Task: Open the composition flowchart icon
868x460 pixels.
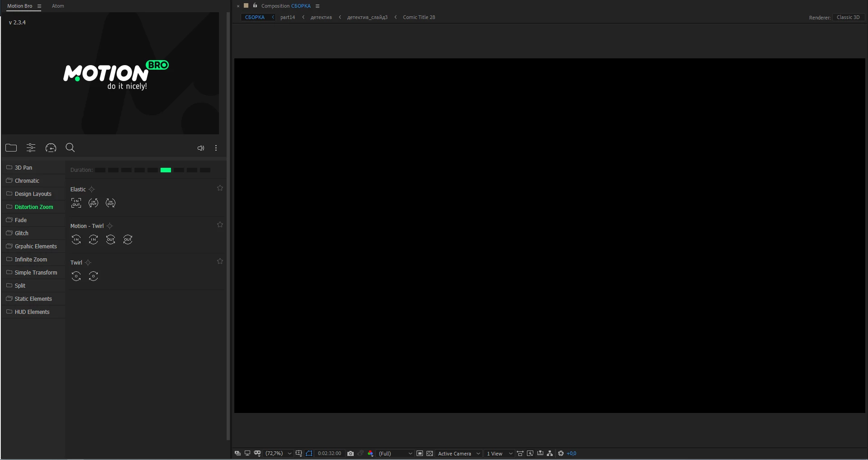Action: click(x=550, y=453)
